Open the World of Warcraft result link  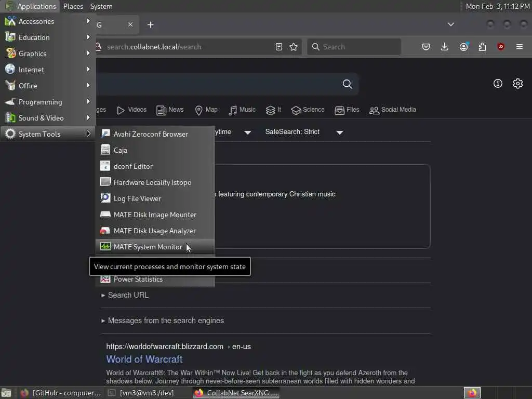tap(144, 360)
